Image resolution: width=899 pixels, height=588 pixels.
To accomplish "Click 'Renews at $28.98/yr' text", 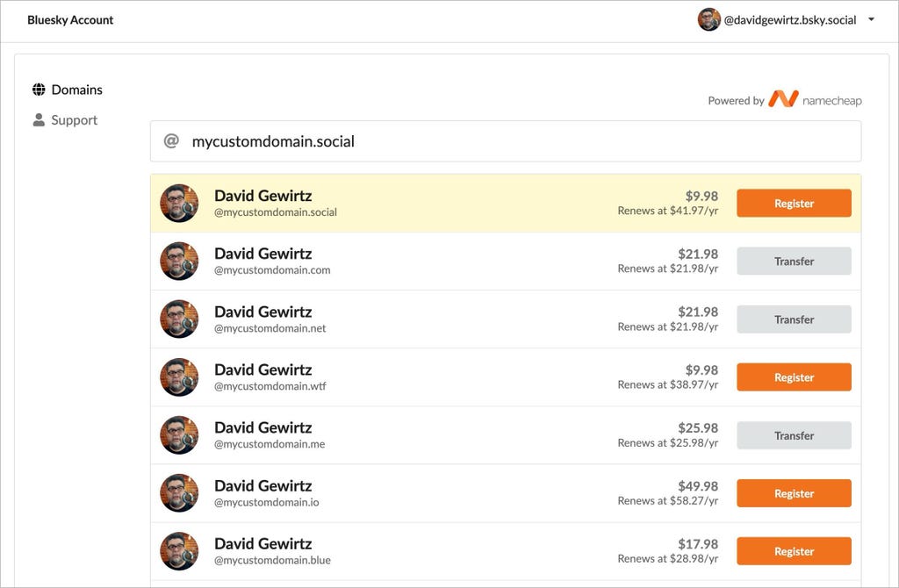I will (668, 559).
